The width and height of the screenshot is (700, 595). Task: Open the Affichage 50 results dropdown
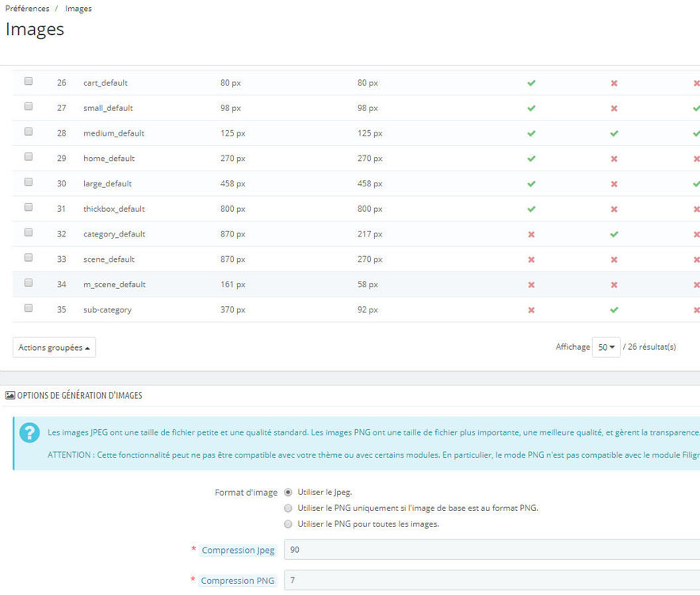tap(606, 347)
